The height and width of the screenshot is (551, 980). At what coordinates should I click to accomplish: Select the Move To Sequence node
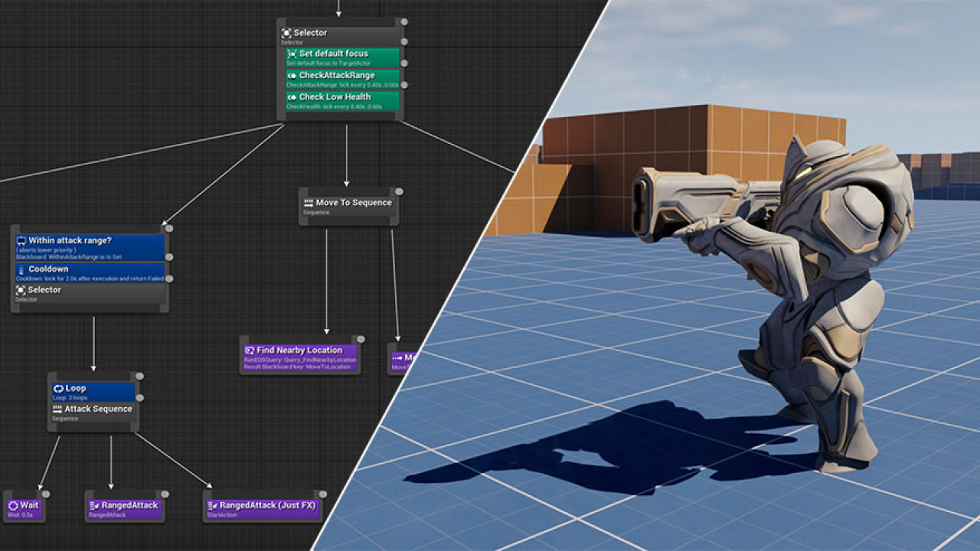(348, 204)
